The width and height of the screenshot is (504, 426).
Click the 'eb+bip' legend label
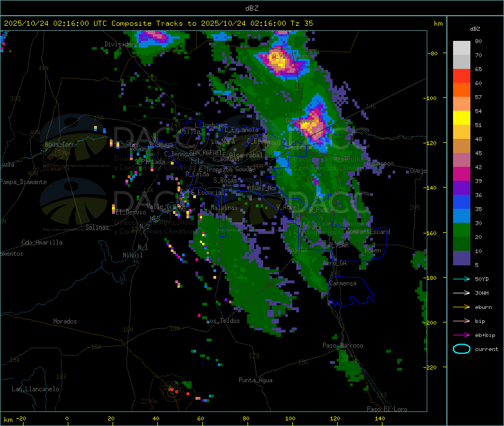[x=485, y=335]
